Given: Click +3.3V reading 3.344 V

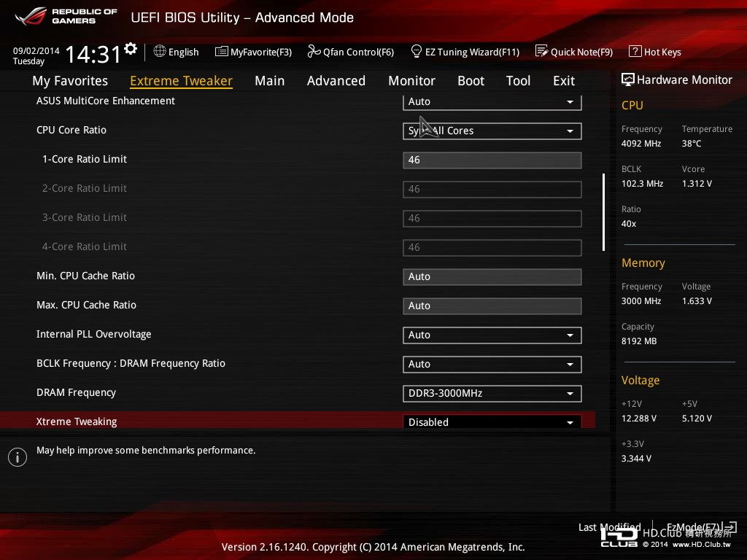Looking at the screenshot, I should (636, 459).
